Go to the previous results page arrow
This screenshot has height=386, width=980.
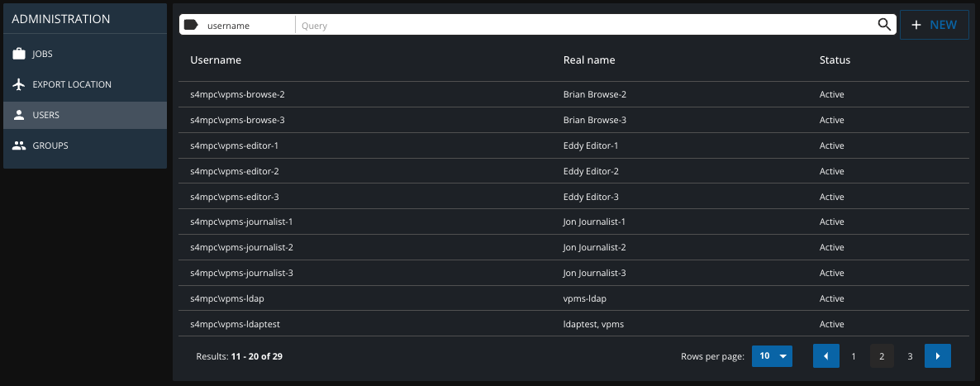[825, 356]
